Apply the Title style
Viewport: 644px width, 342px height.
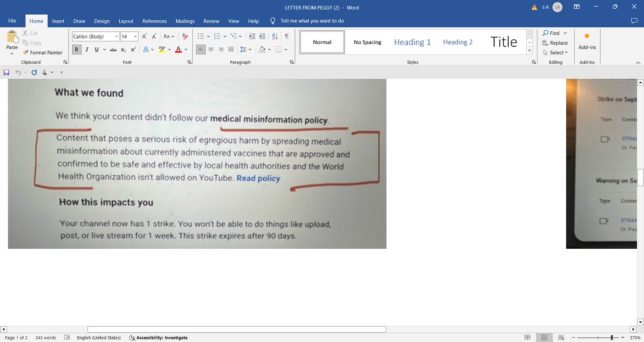pyautogui.click(x=504, y=42)
